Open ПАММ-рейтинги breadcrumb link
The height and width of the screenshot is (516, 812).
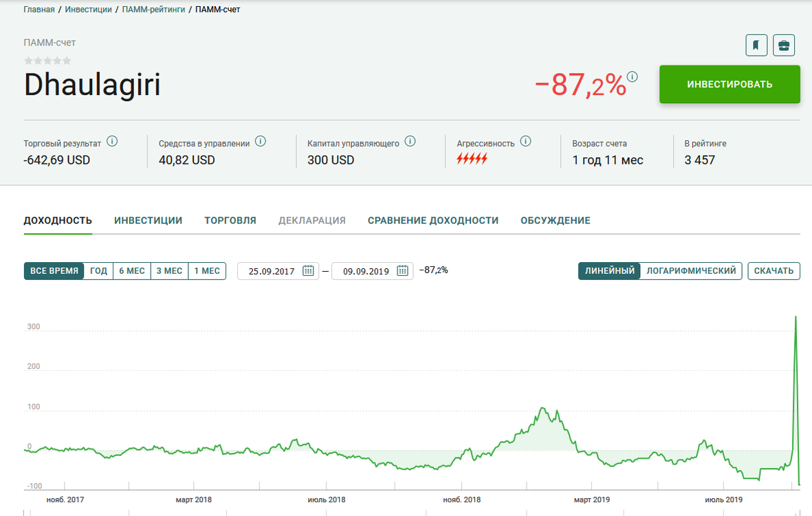pyautogui.click(x=153, y=10)
